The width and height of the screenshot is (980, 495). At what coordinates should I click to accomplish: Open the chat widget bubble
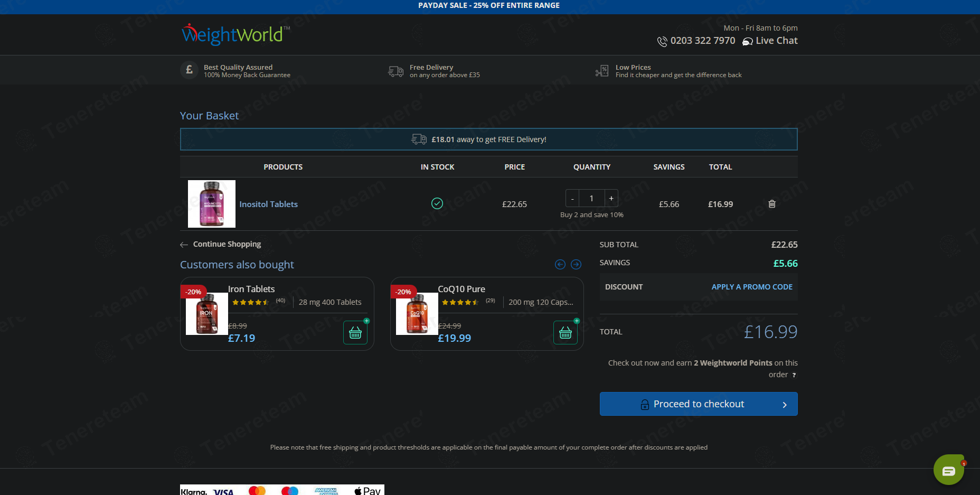pyautogui.click(x=948, y=470)
